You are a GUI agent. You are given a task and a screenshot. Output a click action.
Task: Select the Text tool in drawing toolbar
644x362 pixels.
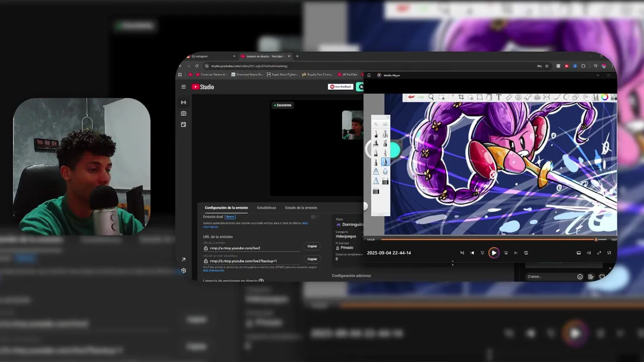[499, 97]
